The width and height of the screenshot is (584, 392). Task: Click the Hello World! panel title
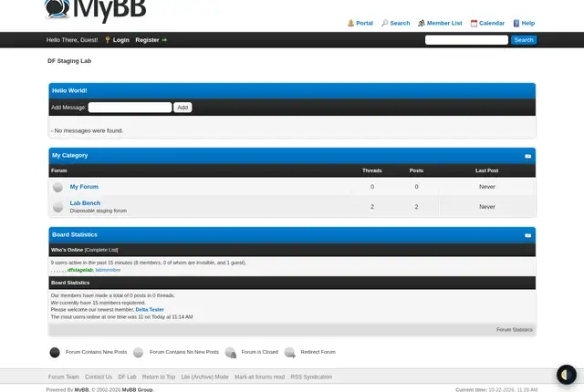(x=69, y=90)
